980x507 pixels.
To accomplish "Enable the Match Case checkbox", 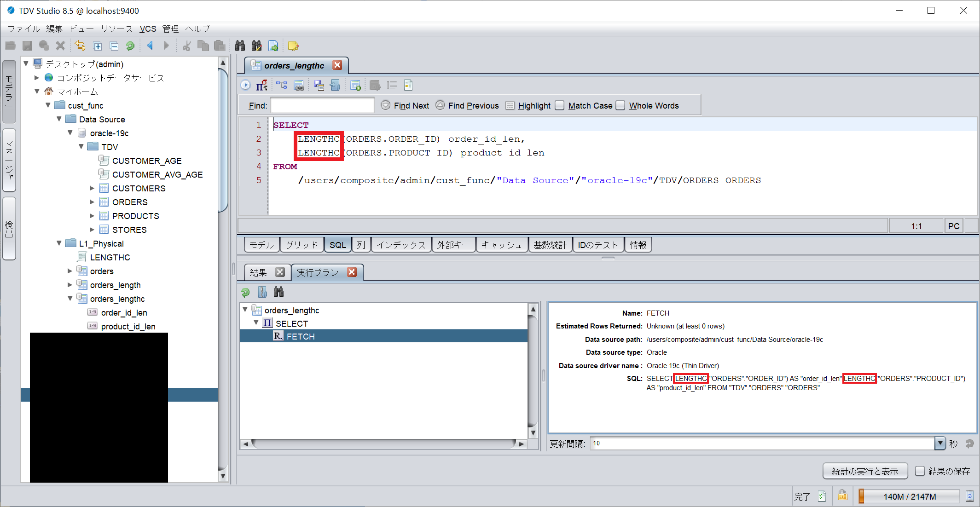I will click(x=560, y=105).
